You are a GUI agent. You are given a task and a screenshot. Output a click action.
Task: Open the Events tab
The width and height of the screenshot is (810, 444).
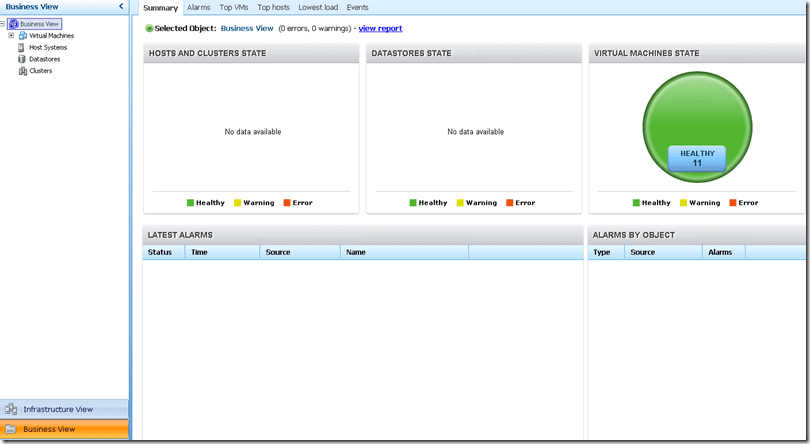357,8
